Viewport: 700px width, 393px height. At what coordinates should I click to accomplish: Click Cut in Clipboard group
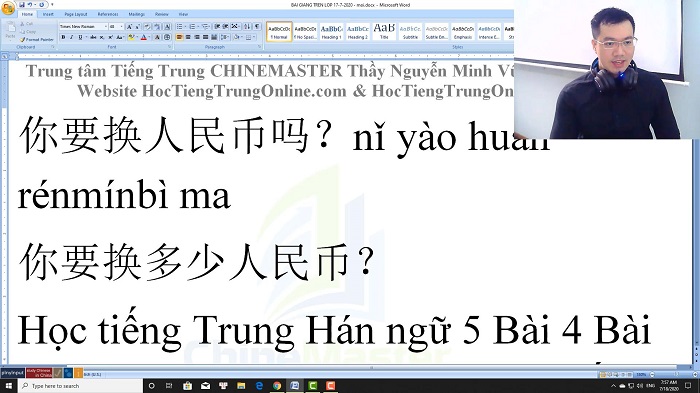[x=26, y=24]
